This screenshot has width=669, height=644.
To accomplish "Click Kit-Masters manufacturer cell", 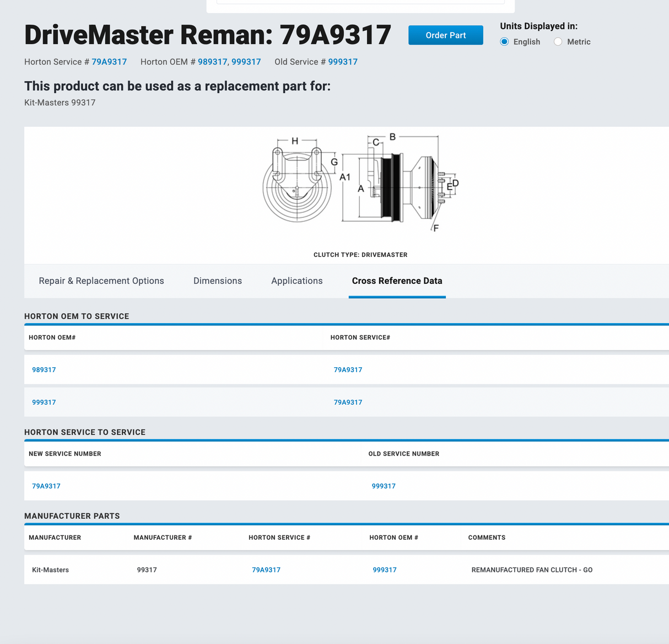I will click(51, 570).
